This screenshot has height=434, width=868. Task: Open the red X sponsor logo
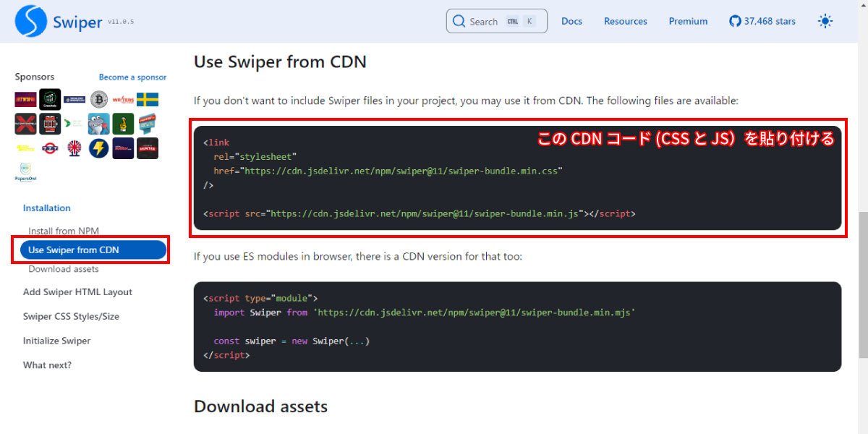click(25, 124)
